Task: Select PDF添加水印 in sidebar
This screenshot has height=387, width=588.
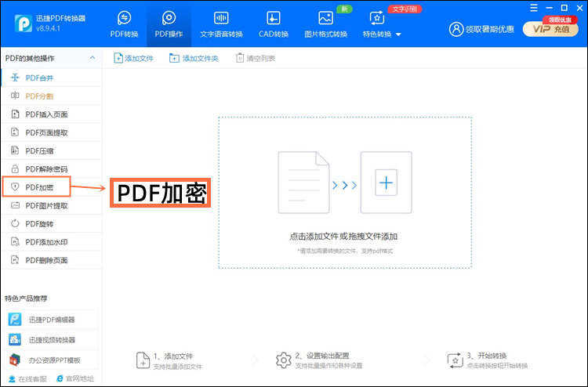Action: pos(52,242)
